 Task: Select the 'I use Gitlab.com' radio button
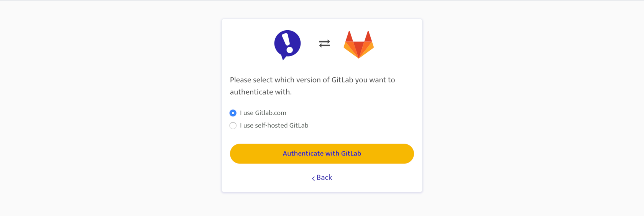(233, 113)
